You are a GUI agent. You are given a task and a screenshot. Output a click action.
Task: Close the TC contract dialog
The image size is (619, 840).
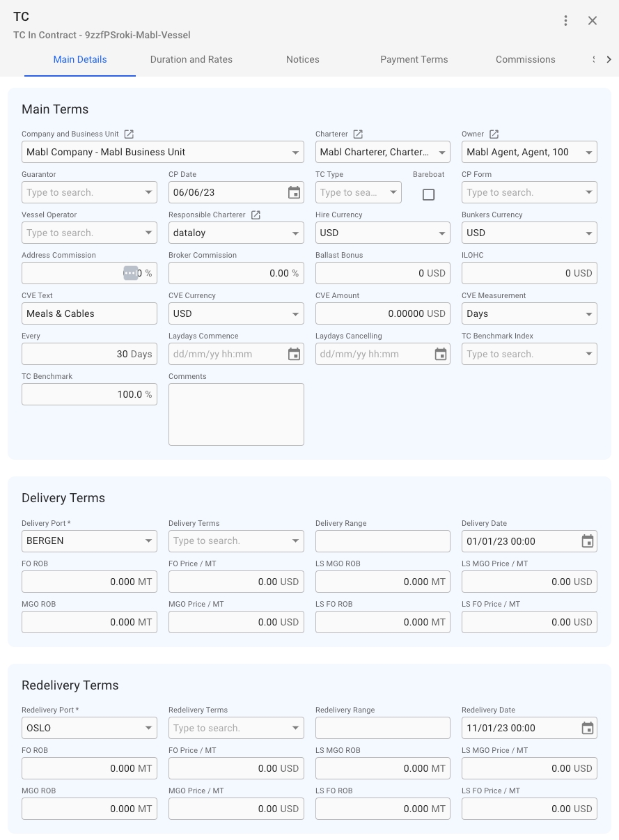click(593, 21)
